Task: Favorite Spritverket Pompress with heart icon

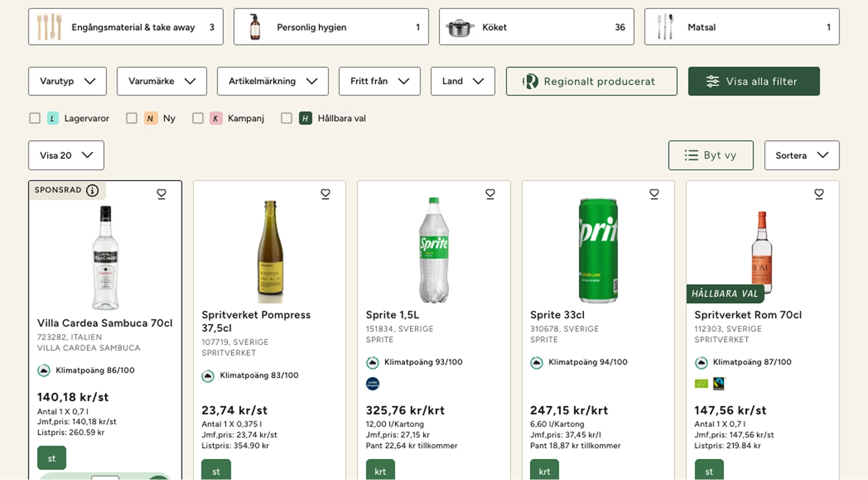Action: click(325, 194)
